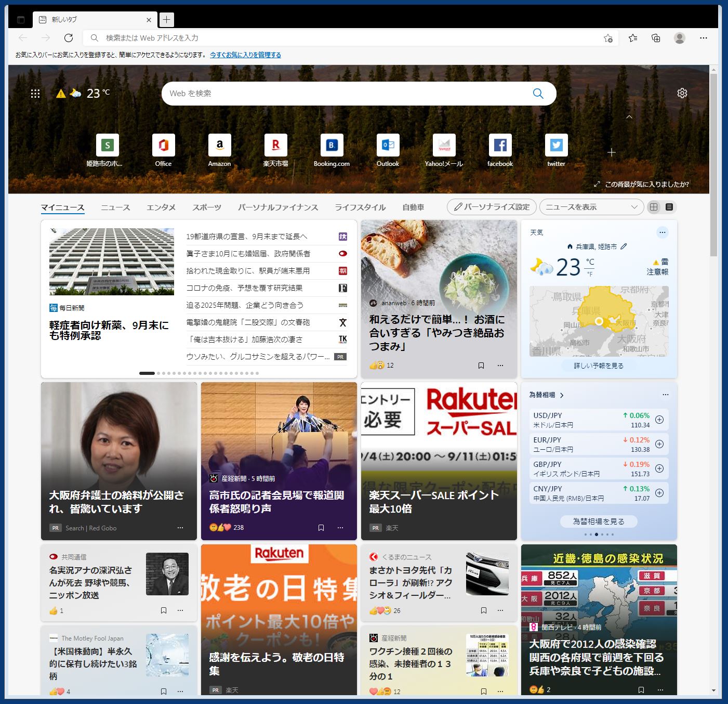
Task: Expand 為替相場 heading chevron
Action: (562, 395)
